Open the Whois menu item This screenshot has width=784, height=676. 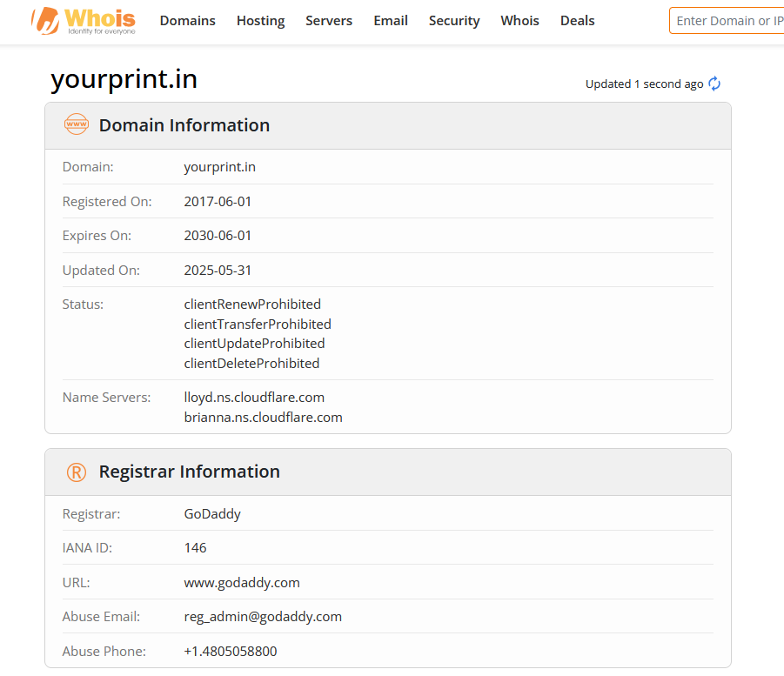tap(520, 21)
